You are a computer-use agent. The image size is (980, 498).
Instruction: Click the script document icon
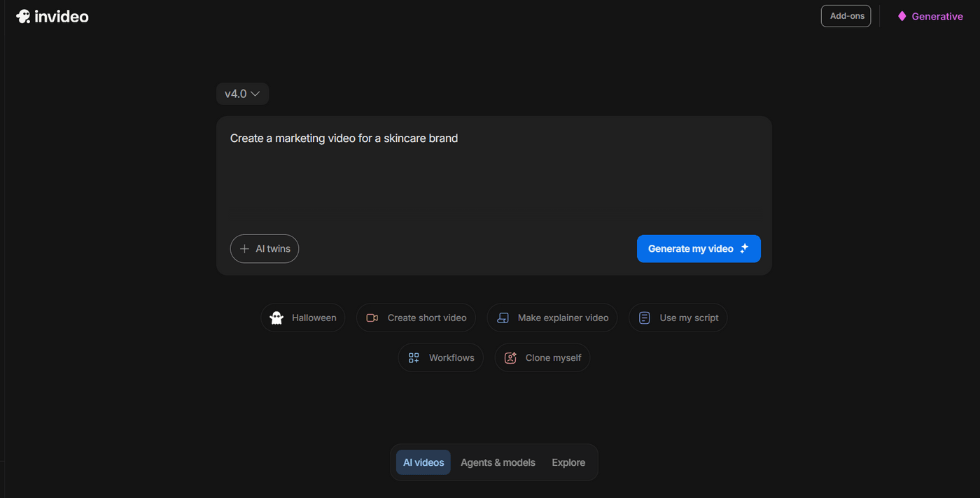[645, 318]
